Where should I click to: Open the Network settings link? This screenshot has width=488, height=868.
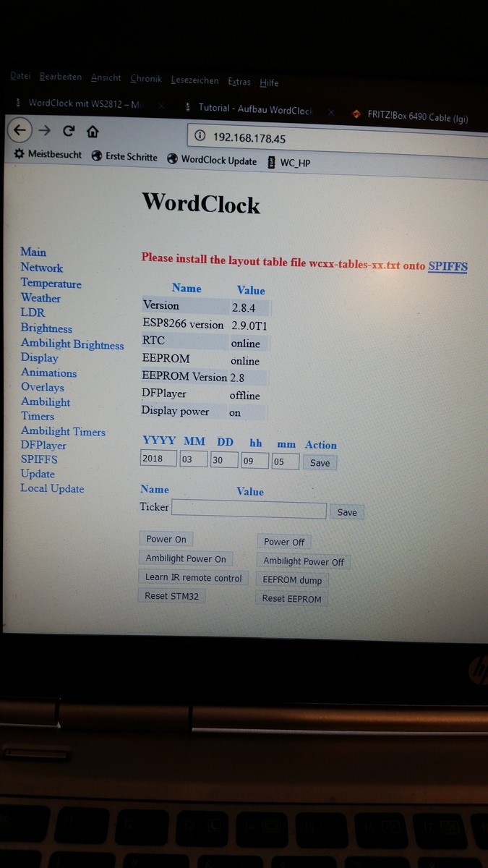click(42, 267)
